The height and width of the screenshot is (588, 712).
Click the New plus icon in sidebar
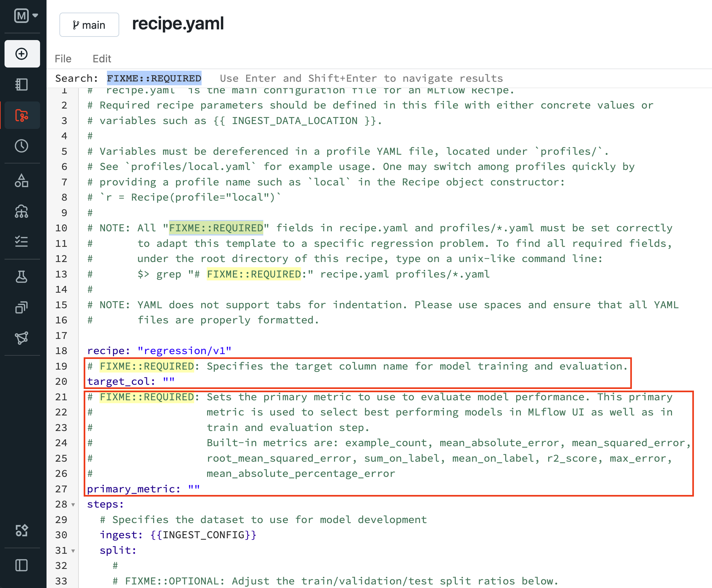coord(22,54)
